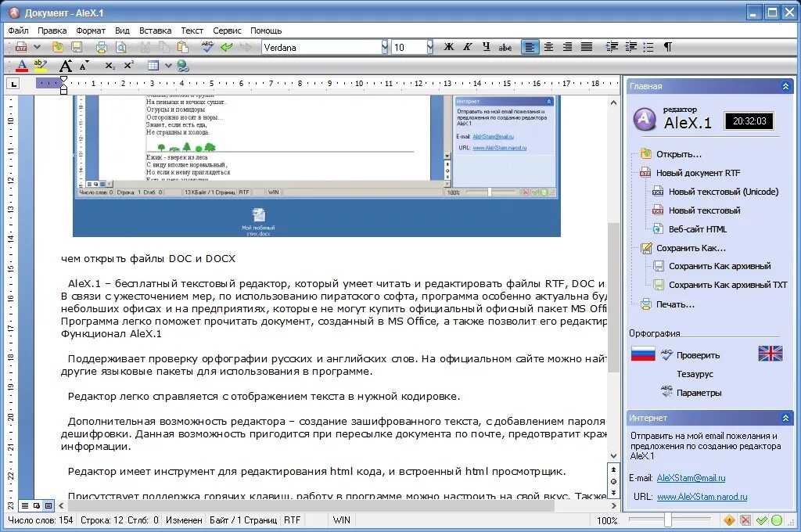The image size is (801, 532).
Task: Open the font size 10 dropdown
Action: coord(429,47)
